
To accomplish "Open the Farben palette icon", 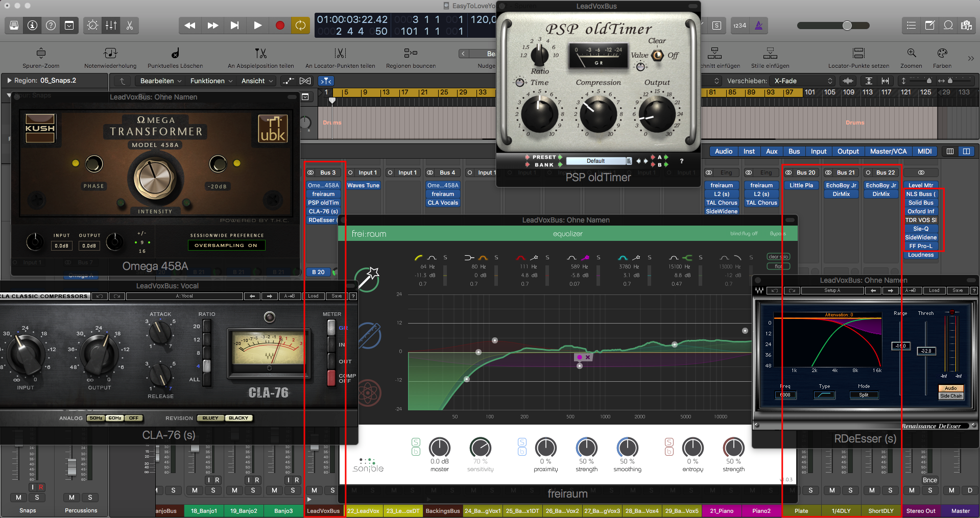I will click(x=942, y=53).
